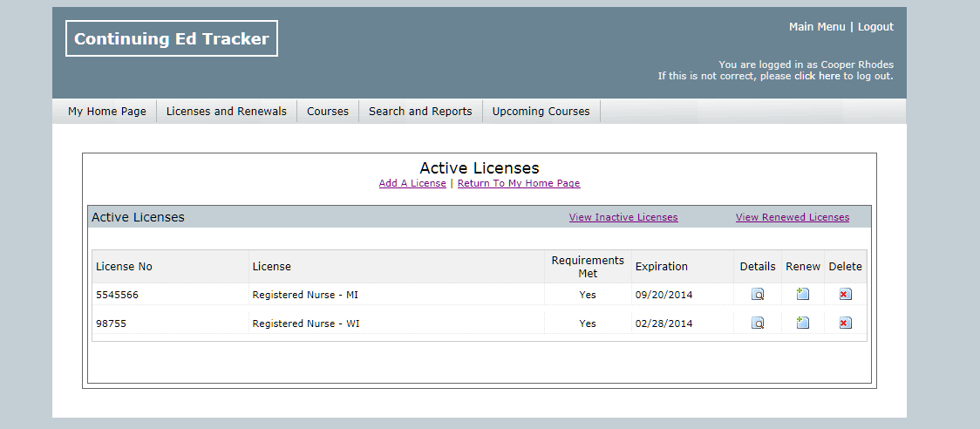The width and height of the screenshot is (980, 429).
Task: Switch to the Courses tab
Action: [327, 112]
